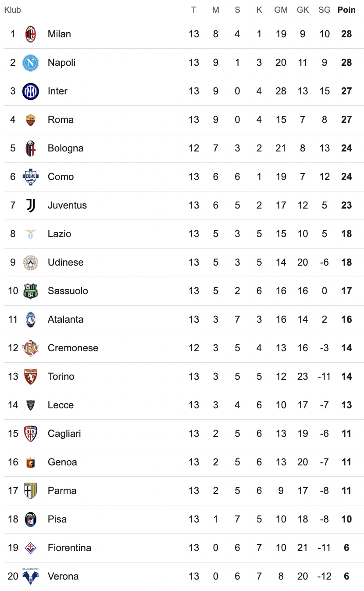Select the Poin column header
This screenshot has width=364, height=591.
pos(346,10)
